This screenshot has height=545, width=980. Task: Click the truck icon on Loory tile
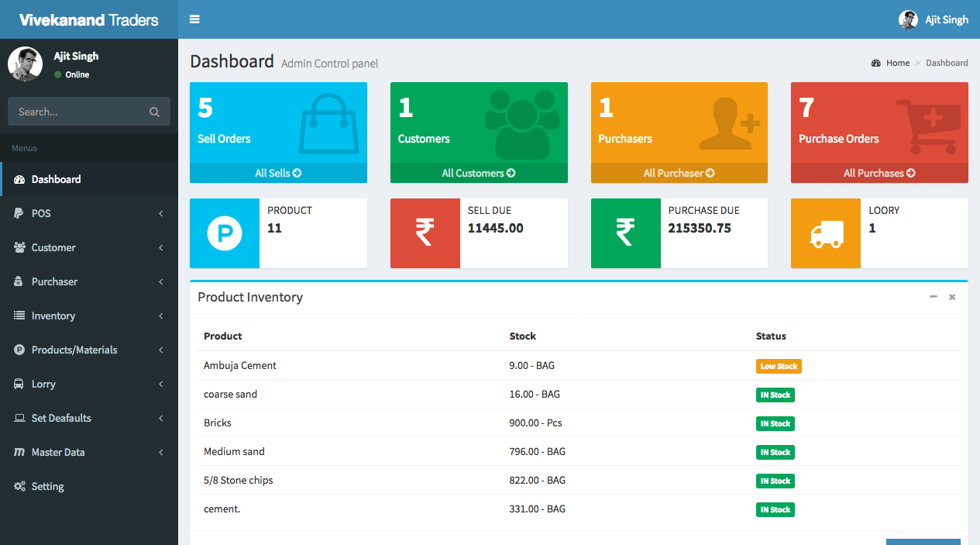click(x=825, y=233)
